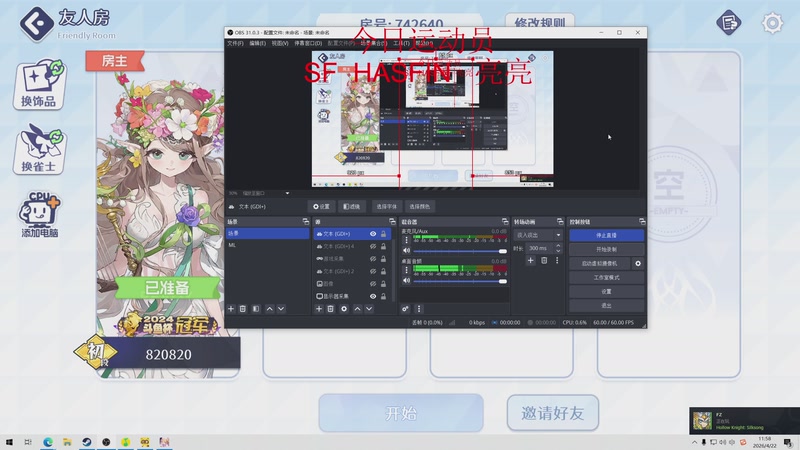Pop out the controls dock
Viewport: 800px width, 450px height.
tap(642, 221)
